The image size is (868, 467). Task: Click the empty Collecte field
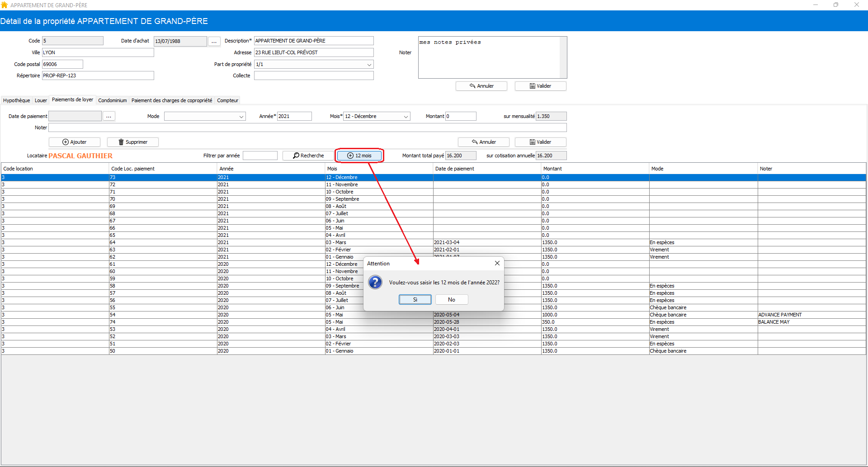(314, 75)
